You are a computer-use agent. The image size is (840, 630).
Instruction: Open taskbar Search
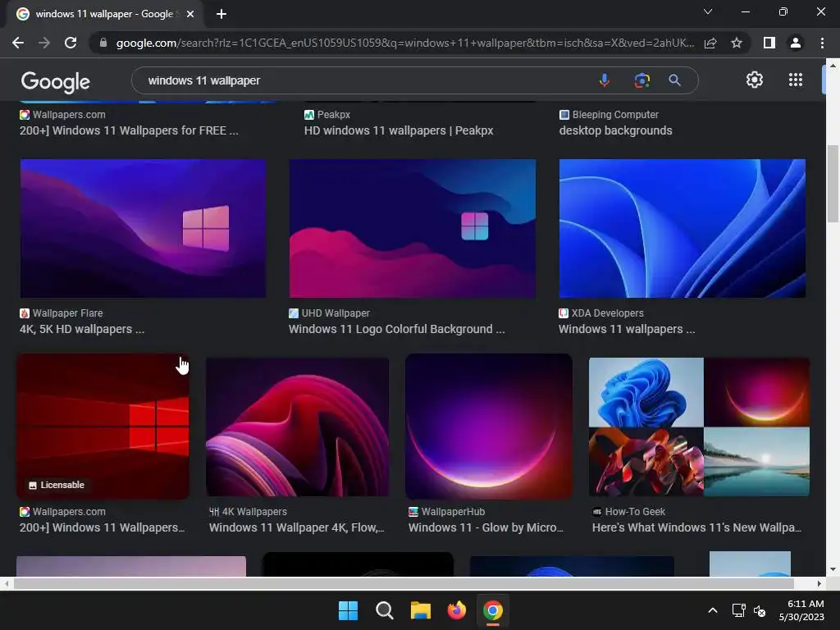pos(384,610)
